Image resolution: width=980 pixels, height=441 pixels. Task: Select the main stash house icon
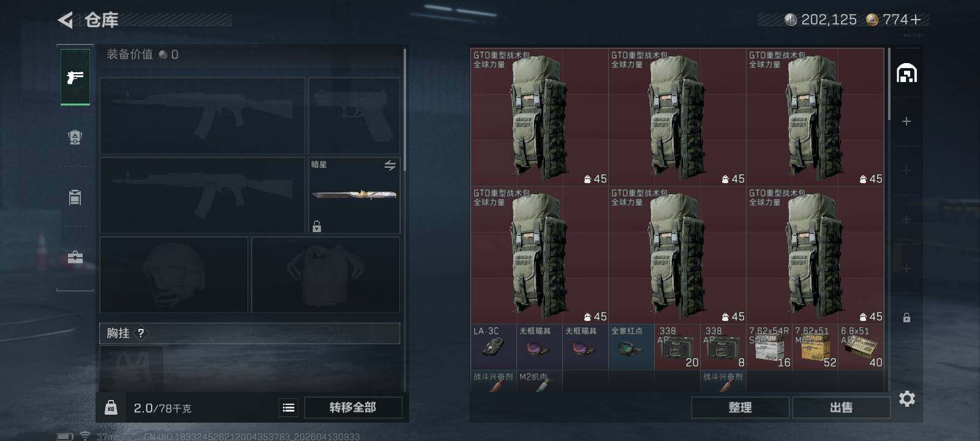click(907, 73)
